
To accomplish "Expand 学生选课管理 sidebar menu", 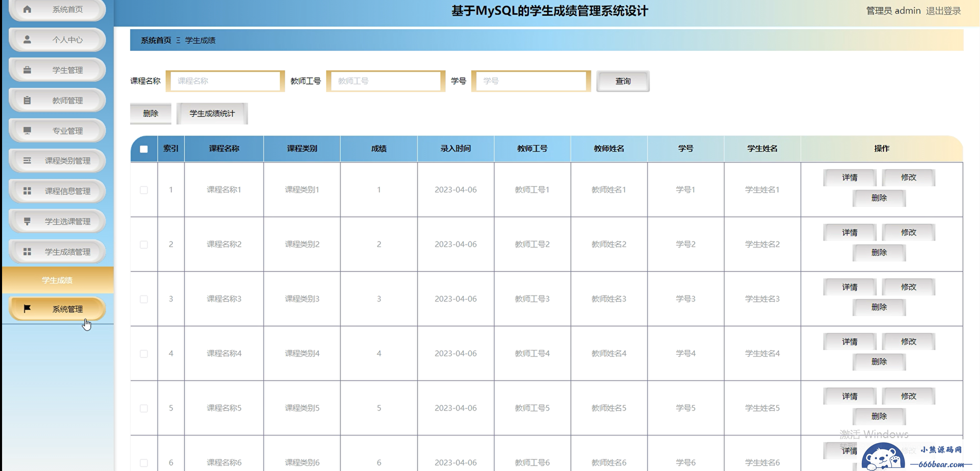I will point(57,221).
